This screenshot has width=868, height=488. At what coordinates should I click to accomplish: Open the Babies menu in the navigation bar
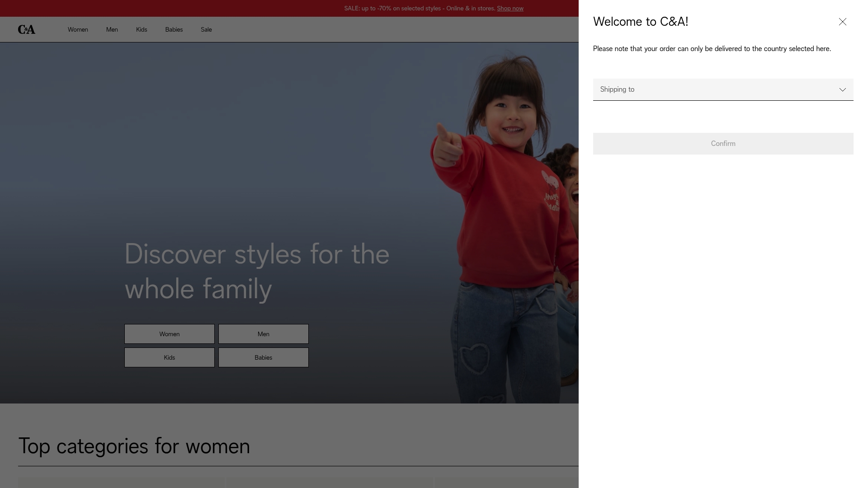click(x=174, y=29)
